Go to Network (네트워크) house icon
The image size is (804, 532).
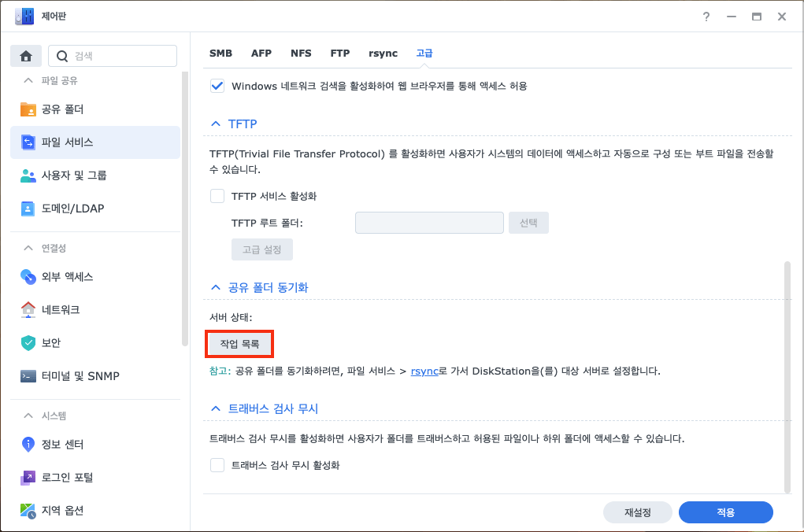click(x=28, y=310)
